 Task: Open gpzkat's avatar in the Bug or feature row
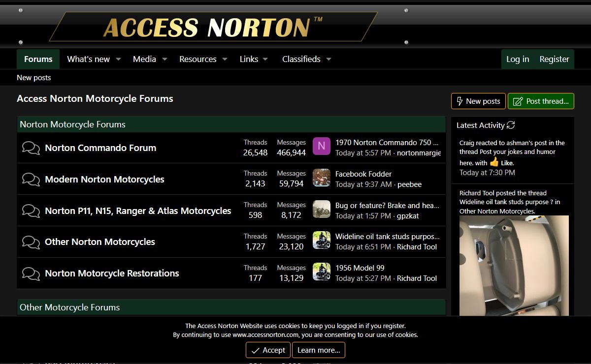coord(322,209)
